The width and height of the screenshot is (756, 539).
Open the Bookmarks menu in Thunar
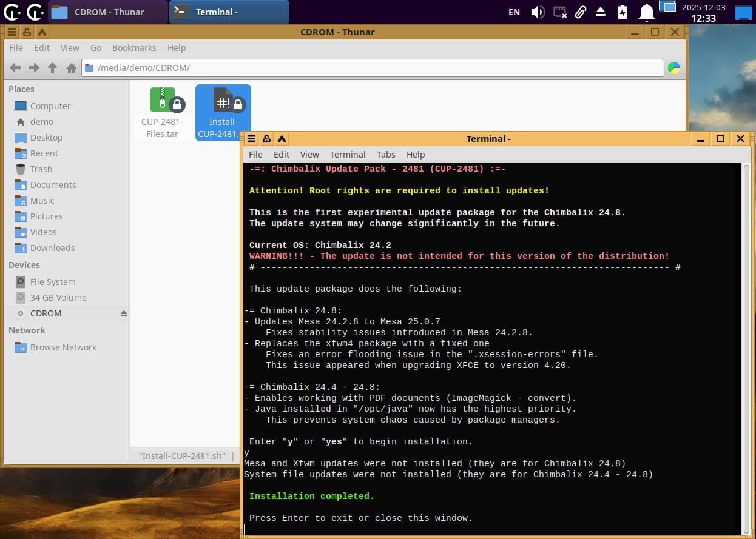134,48
